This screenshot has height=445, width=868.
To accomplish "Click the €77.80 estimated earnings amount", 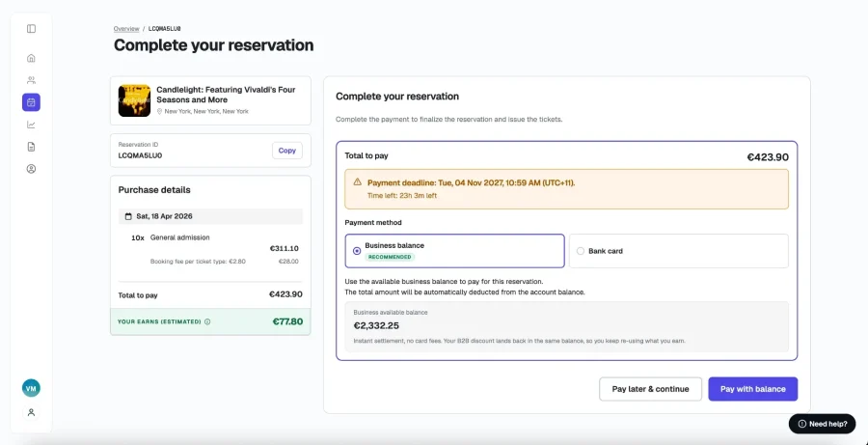I will 287,321.
